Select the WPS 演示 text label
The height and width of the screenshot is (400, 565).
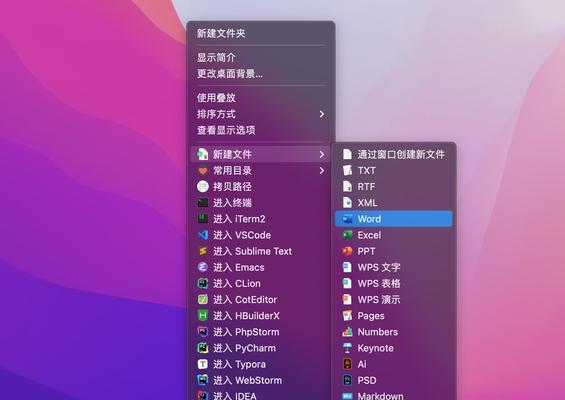point(379,299)
